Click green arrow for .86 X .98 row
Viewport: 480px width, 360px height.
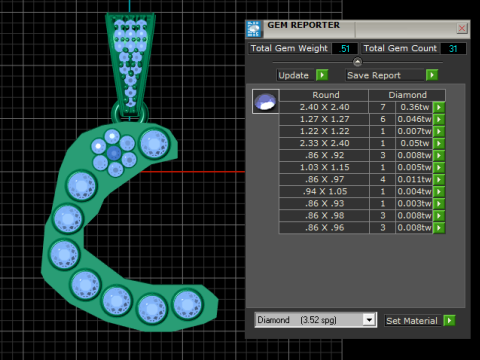tap(439, 216)
